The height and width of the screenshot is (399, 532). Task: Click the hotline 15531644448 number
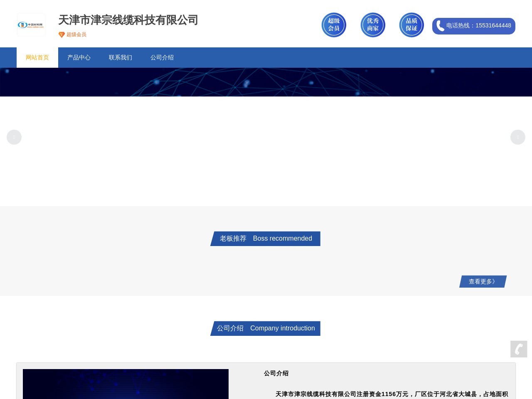(493, 26)
